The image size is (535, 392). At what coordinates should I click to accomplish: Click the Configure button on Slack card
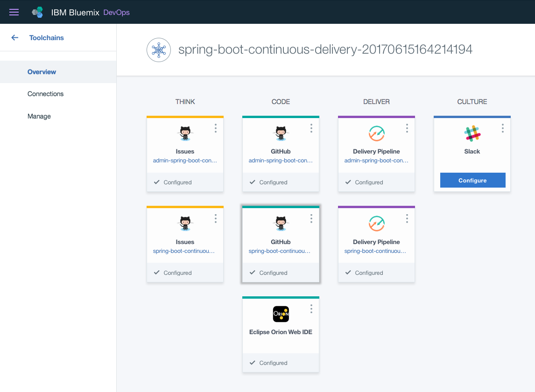472,180
